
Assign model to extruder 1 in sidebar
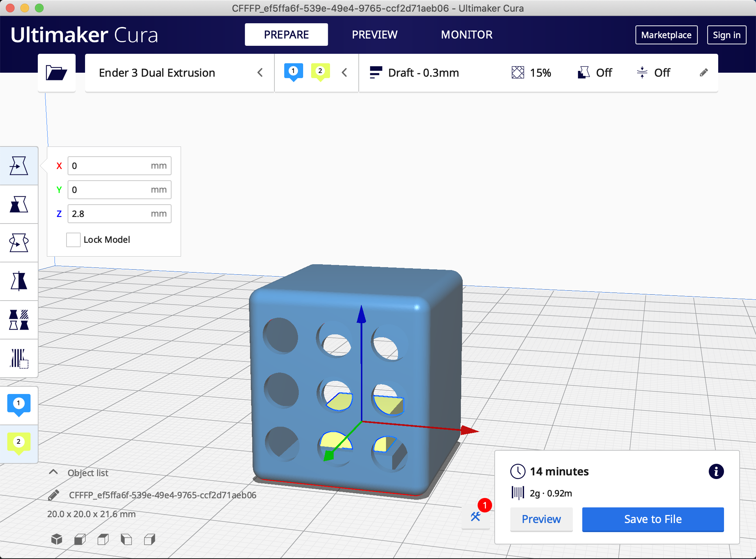pos(19,405)
